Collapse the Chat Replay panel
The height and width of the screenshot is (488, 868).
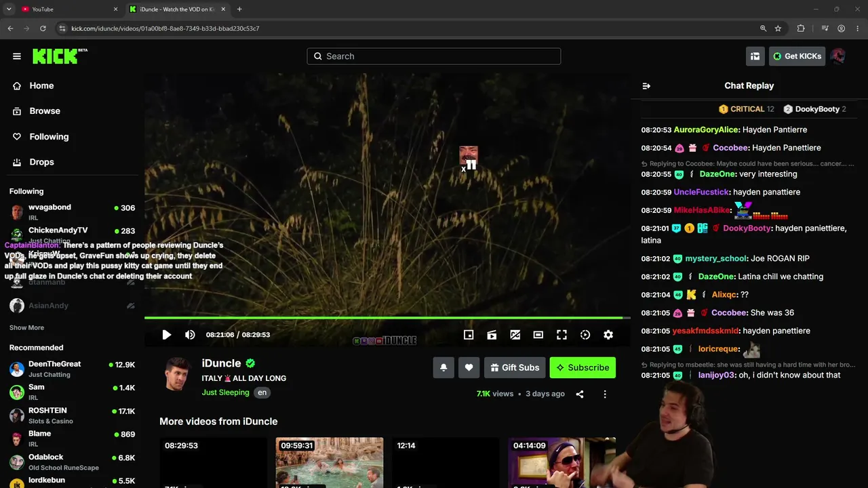(x=646, y=86)
